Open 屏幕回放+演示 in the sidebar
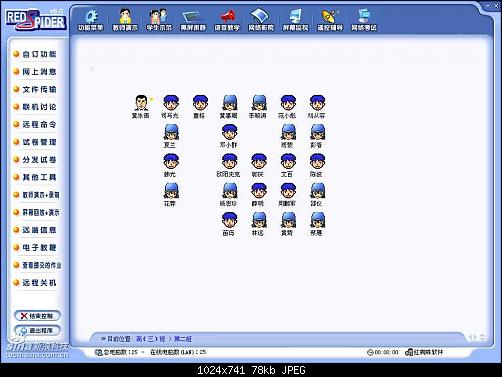 pyautogui.click(x=37, y=212)
